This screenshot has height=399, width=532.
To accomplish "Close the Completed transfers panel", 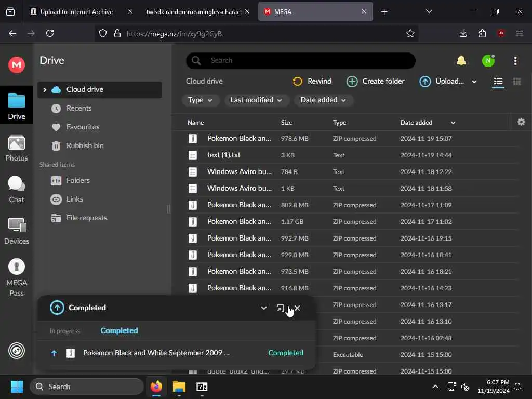I will [x=297, y=308].
